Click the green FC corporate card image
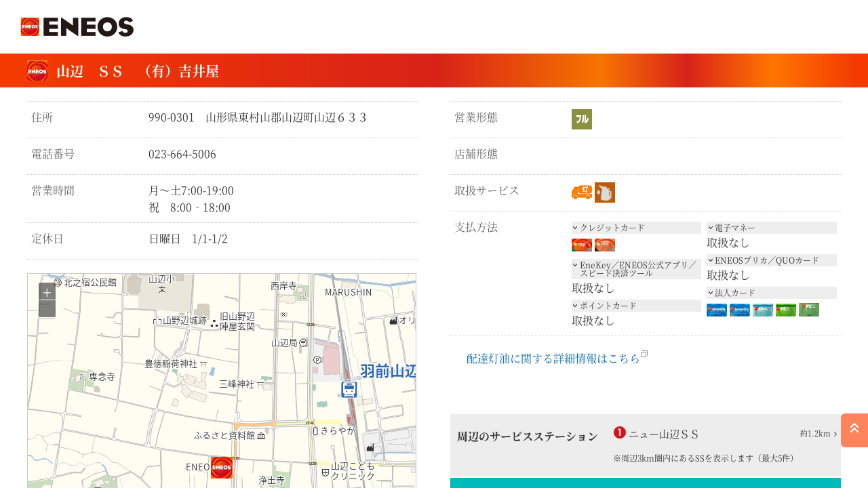 point(786,310)
